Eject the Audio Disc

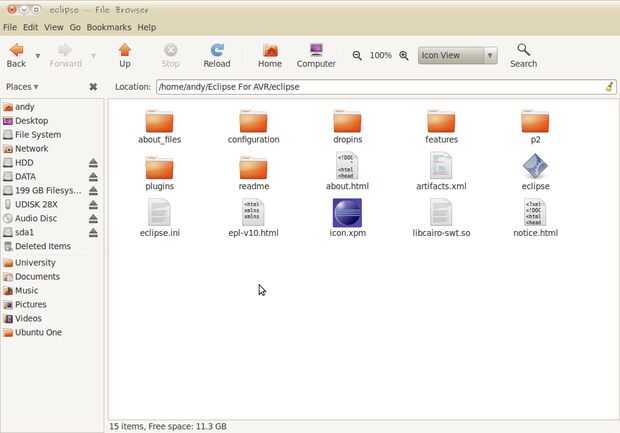pos(93,219)
